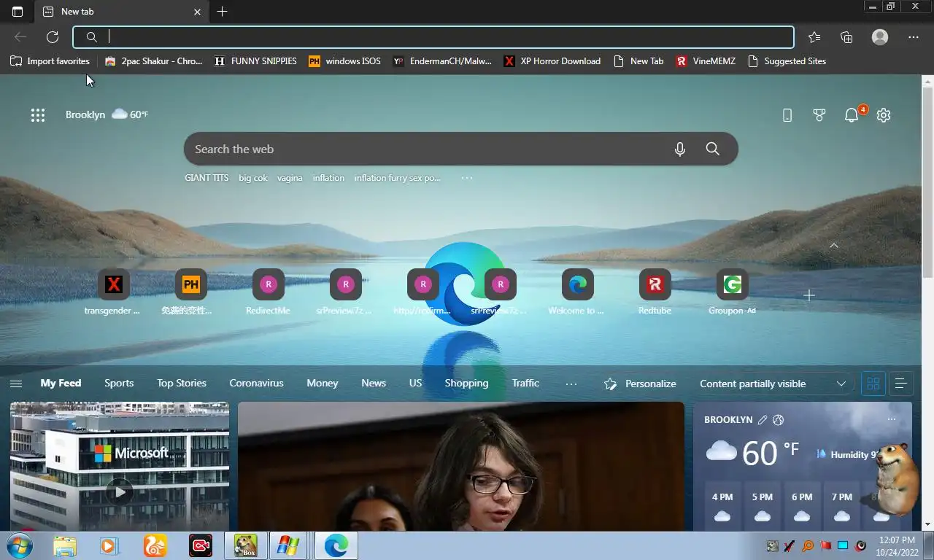Select the News tab
This screenshot has width=934, height=560.
(374, 383)
